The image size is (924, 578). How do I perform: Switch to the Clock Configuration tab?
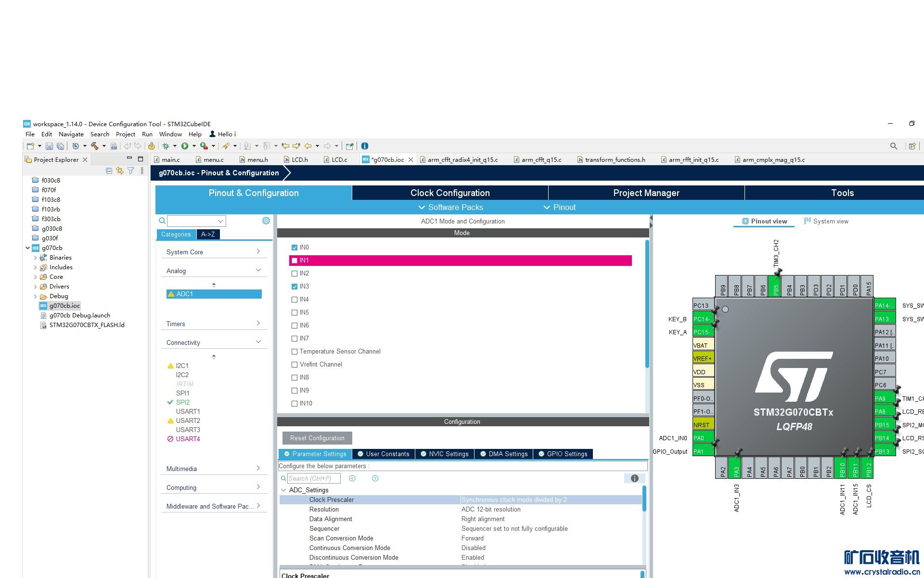click(450, 193)
